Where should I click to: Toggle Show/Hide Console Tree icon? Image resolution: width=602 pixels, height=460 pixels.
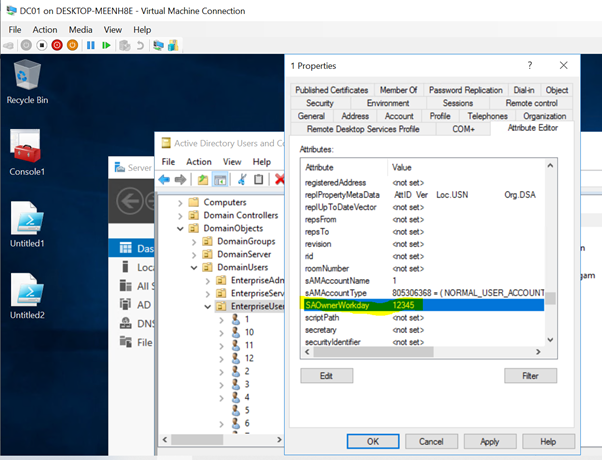tap(220, 179)
